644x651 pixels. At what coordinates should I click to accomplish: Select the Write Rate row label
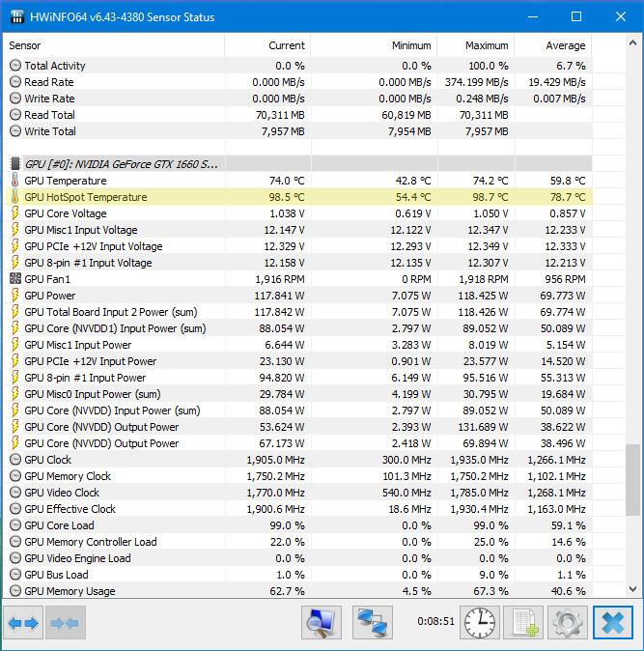click(49, 99)
